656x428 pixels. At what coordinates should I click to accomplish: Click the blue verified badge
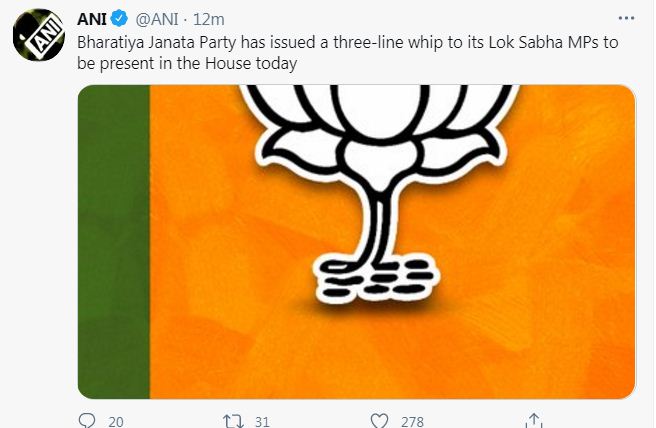coord(116,19)
